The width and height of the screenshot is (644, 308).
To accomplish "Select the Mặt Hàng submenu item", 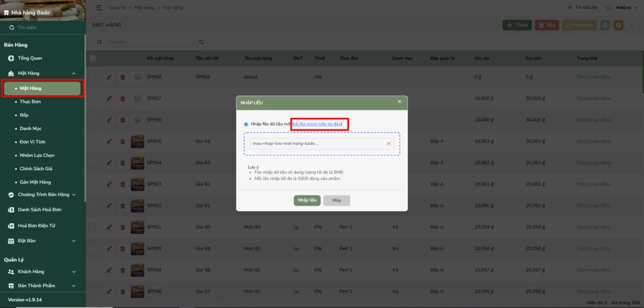I will point(42,88).
